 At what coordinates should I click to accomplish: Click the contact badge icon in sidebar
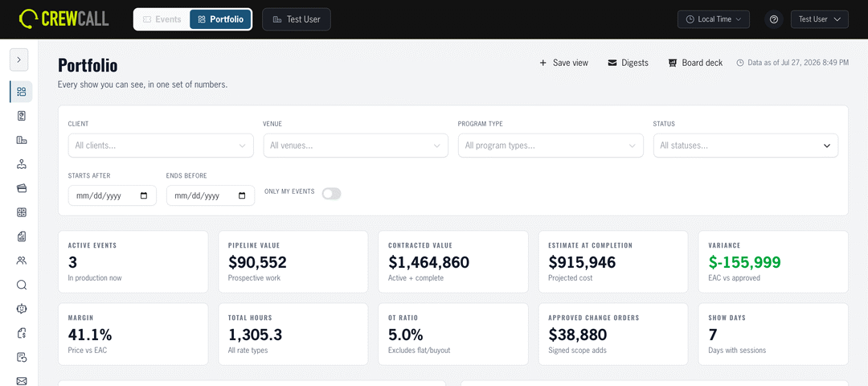click(x=22, y=116)
